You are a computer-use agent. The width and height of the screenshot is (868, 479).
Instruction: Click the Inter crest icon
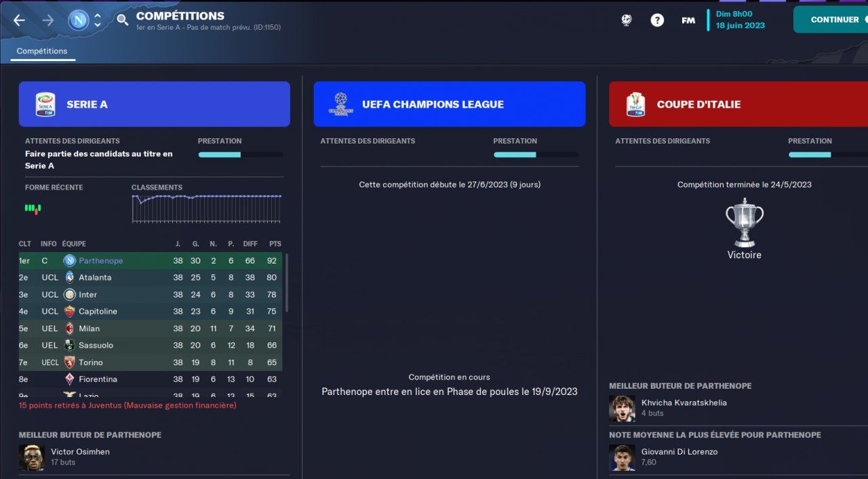coord(69,295)
